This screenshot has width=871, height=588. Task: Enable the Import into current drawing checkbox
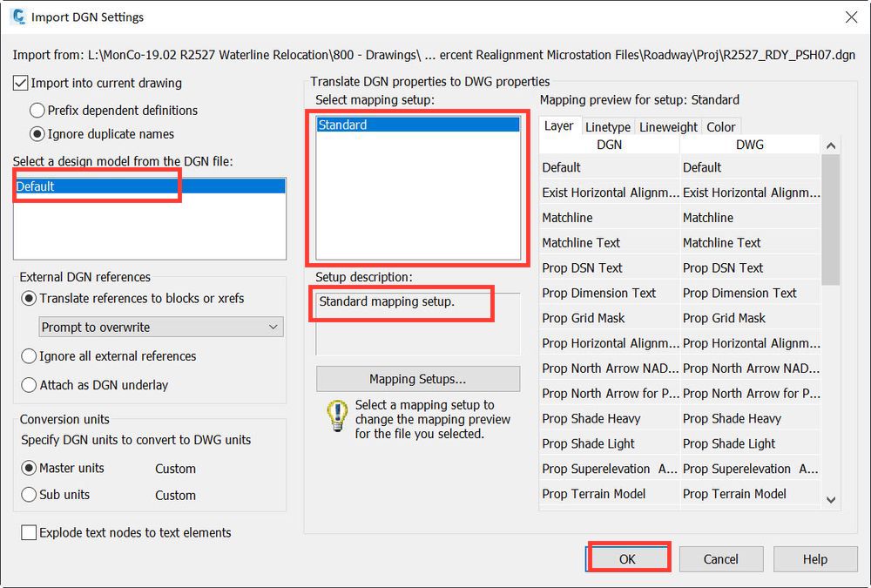tap(18, 83)
